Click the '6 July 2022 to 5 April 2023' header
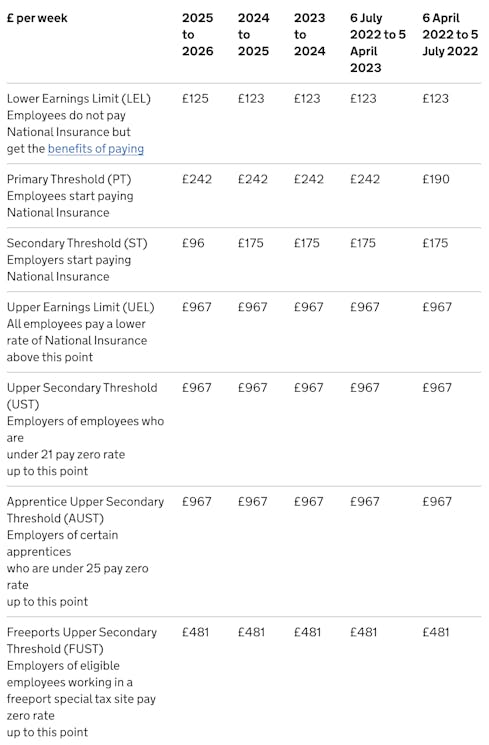This screenshot has width=489, height=745. (378, 43)
